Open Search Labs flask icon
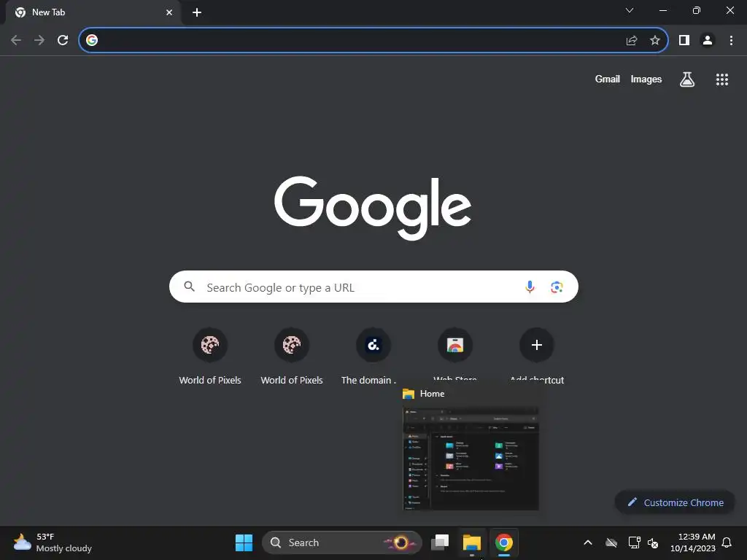747x560 pixels. pyautogui.click(x=687, y=79)
